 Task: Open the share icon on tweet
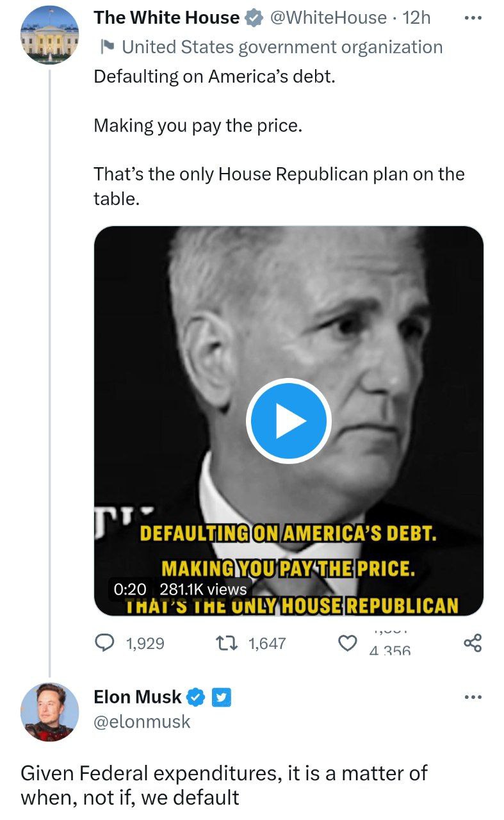(x=472, y=643)
